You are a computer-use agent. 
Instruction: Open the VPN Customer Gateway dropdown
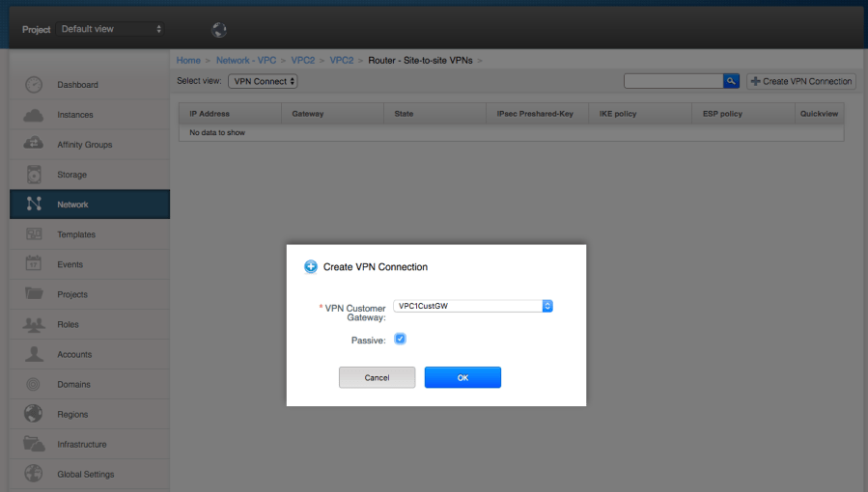pos(473,306)
